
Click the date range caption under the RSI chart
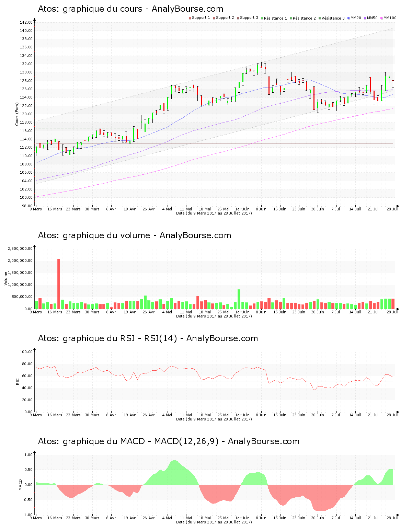[x=214, y=419]
